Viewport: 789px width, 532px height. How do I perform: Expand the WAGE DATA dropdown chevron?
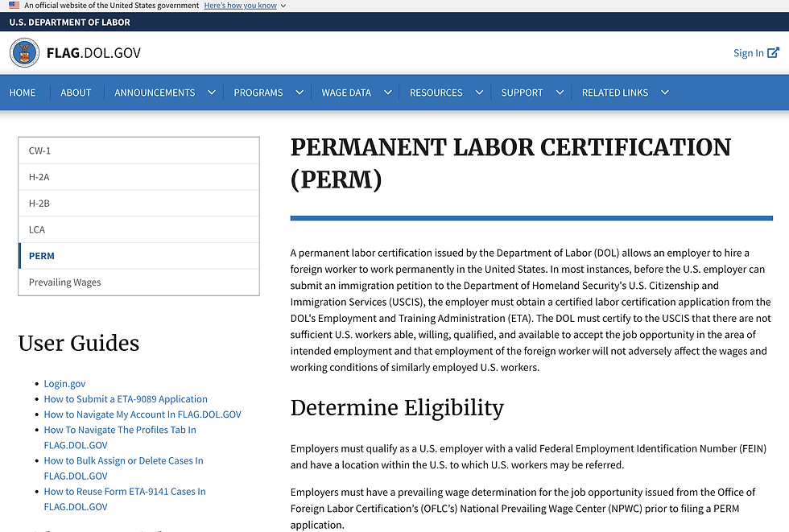(388, 93)
